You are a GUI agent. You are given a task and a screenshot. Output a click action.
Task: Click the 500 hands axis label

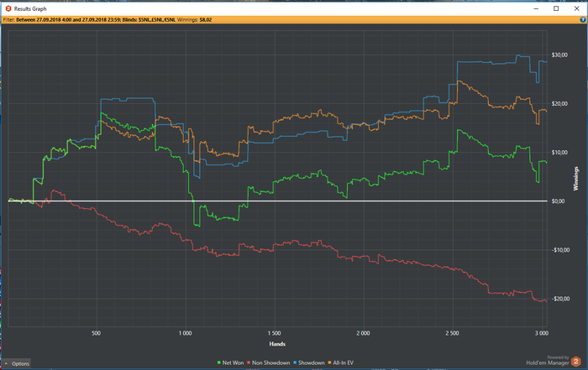pos(97,333)
